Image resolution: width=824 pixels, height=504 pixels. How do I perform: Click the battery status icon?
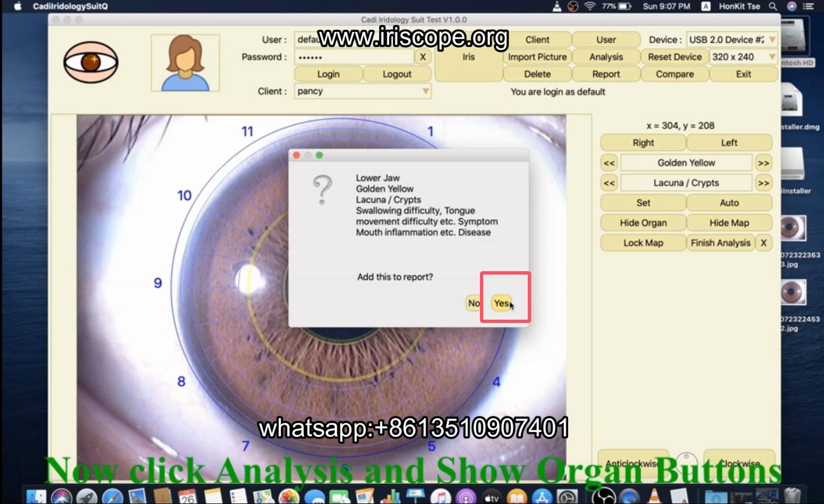point(625,6)
